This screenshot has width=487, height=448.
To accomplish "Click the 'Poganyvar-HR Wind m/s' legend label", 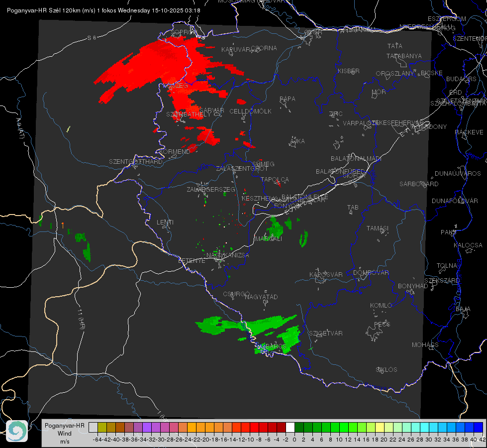I will point(65,434).
